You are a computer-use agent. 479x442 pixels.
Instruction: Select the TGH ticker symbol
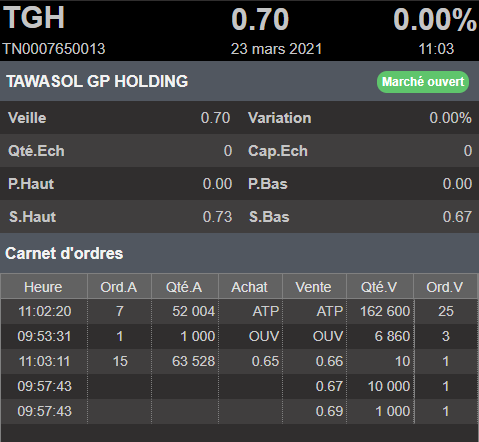(34, 18)
